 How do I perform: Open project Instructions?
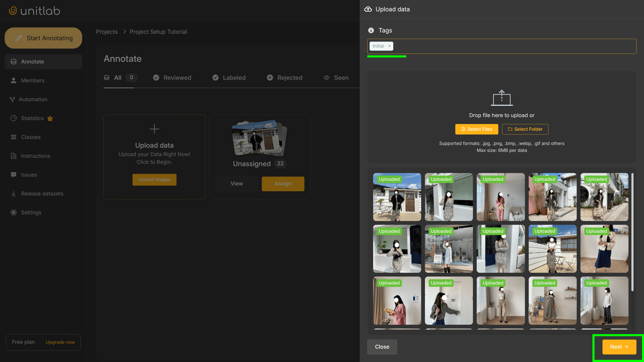tap(35, 156)
